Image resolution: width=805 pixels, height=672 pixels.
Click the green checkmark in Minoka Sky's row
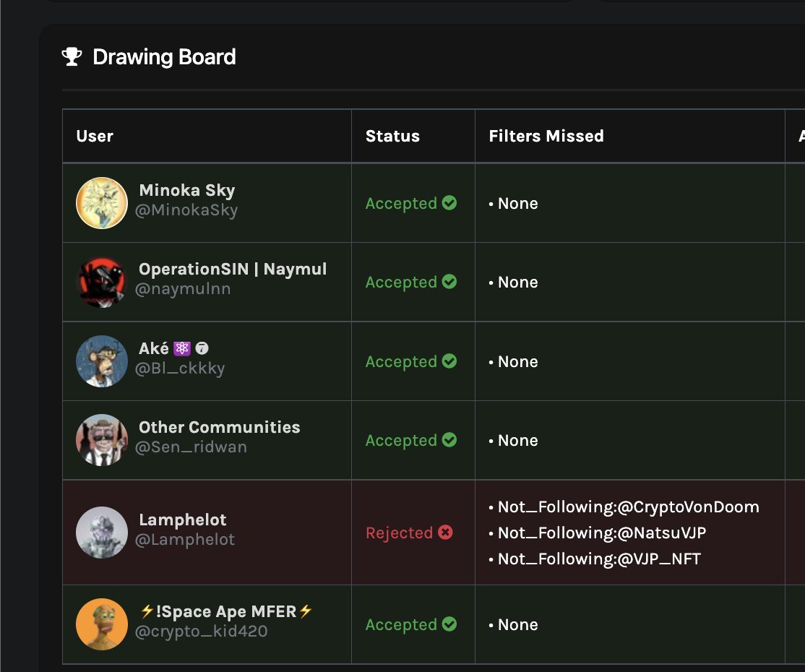[x=449, y=203]
